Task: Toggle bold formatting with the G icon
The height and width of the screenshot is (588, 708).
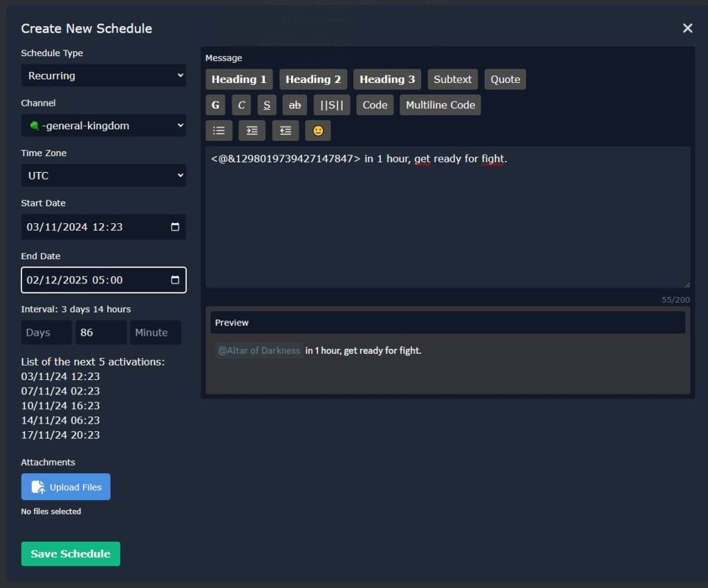Action: point(215,104)
